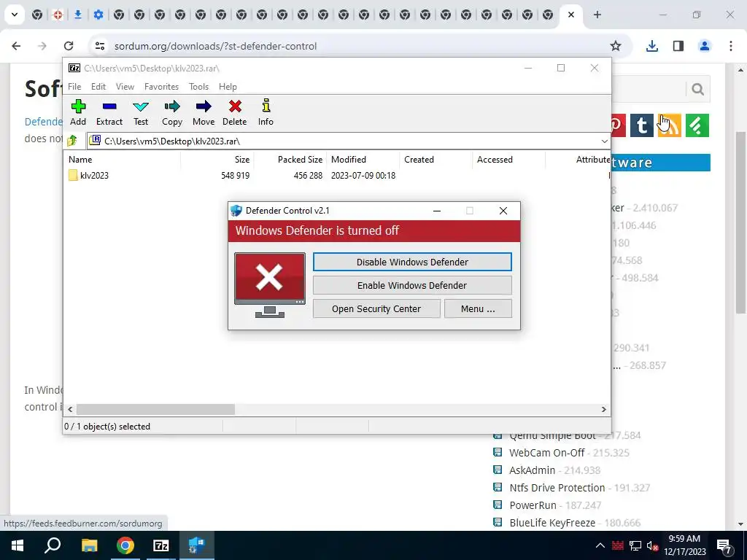Open the Menu ... button in Defender Control
The height and width of the screenshot is (560, 747).
click(x=478, y=308)
